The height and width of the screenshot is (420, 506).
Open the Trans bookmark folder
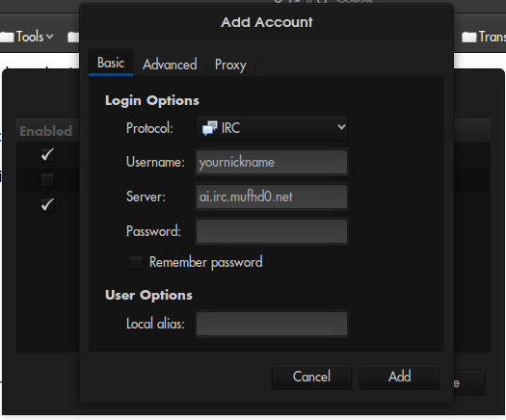pos(484,37)
